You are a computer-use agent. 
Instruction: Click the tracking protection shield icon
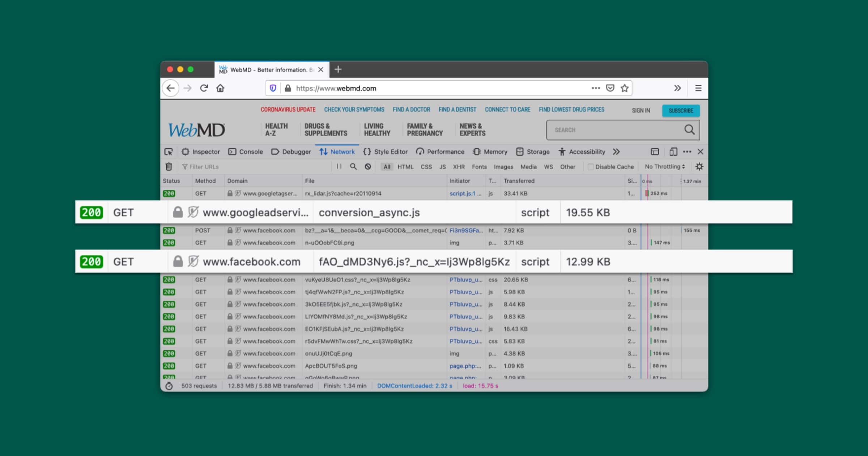(x=273, y=88)
